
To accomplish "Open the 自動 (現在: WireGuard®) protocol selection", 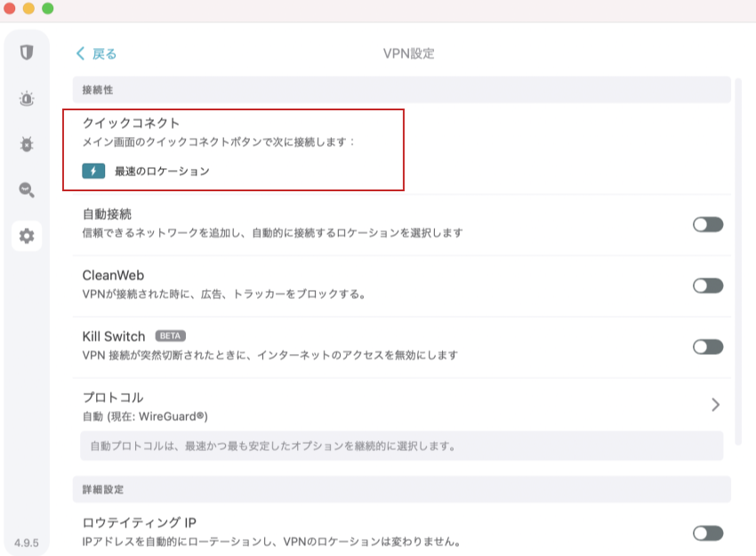I will click(x=145, y=416).
